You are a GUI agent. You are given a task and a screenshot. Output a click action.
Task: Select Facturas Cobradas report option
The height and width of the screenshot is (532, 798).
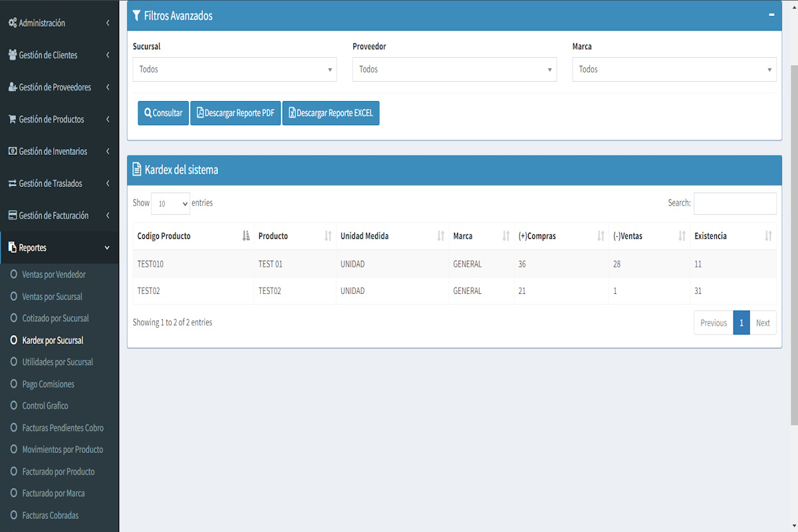pos(50,515)
